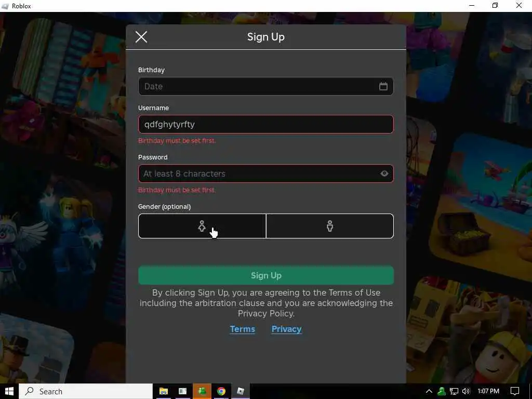Open File Explorer from the taskbar
Viewport: 532px width, 399px height.
point(164,391)
